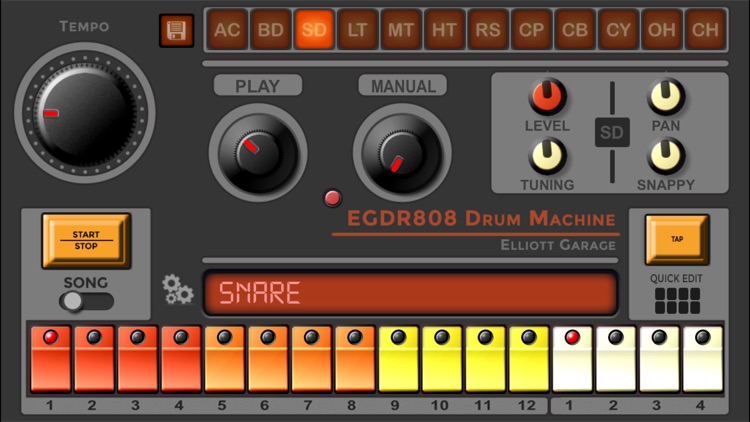
Task: Select the RS rimshot instrument
Action: coord(488,30)
